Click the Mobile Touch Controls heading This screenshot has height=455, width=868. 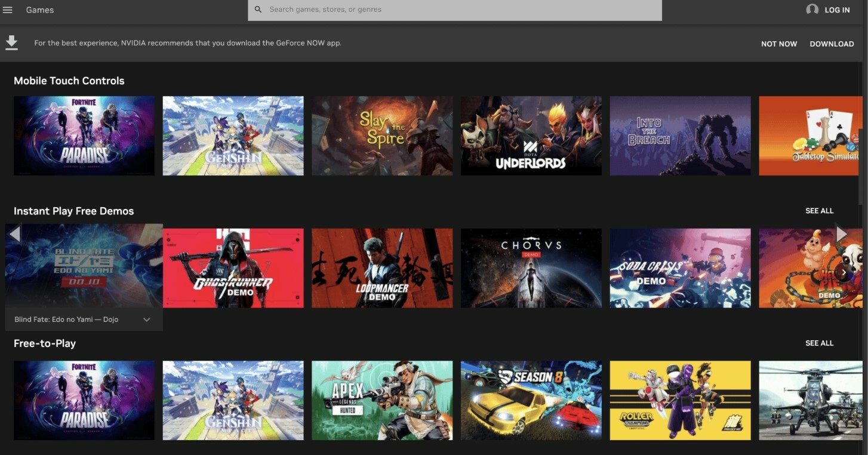[69, 81]
